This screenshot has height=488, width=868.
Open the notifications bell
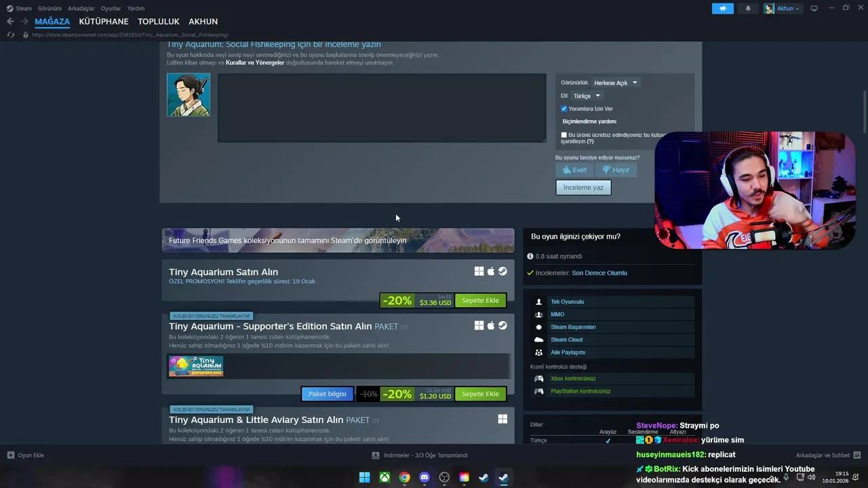click(x=748, y=8)
